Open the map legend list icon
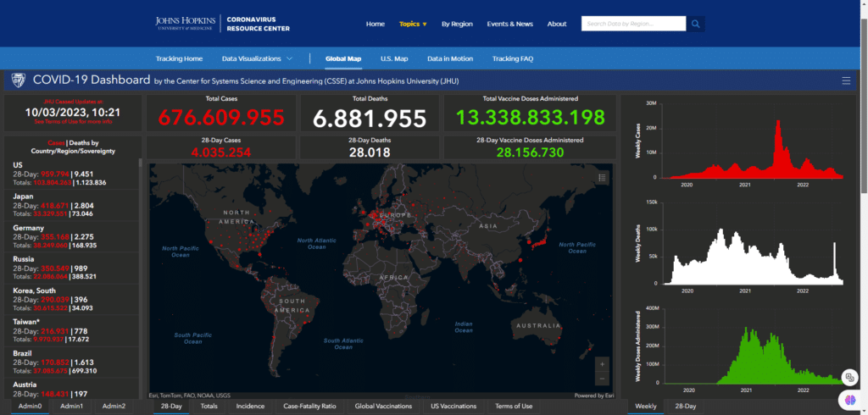This screenshot has width=868, height=415. click(602, 177)
